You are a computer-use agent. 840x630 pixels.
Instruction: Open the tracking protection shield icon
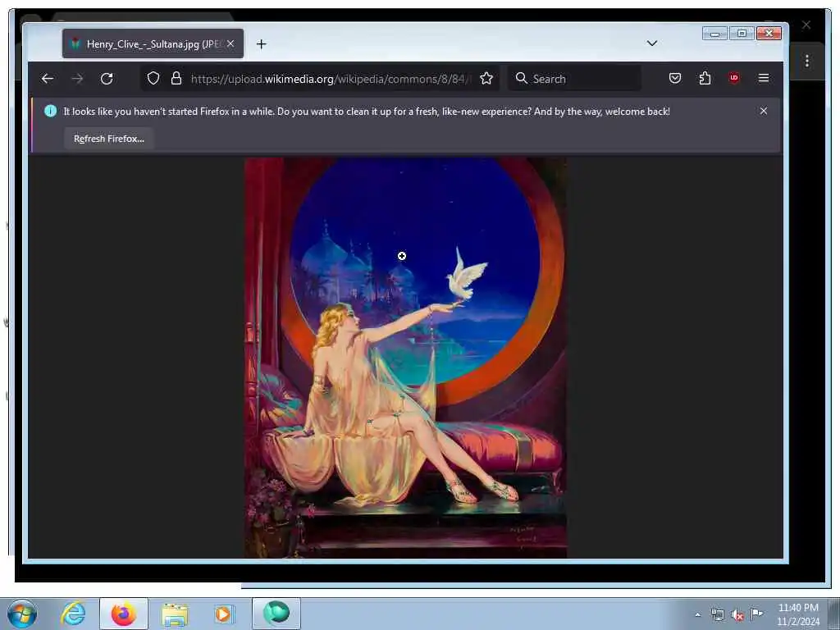click(153, 79)
